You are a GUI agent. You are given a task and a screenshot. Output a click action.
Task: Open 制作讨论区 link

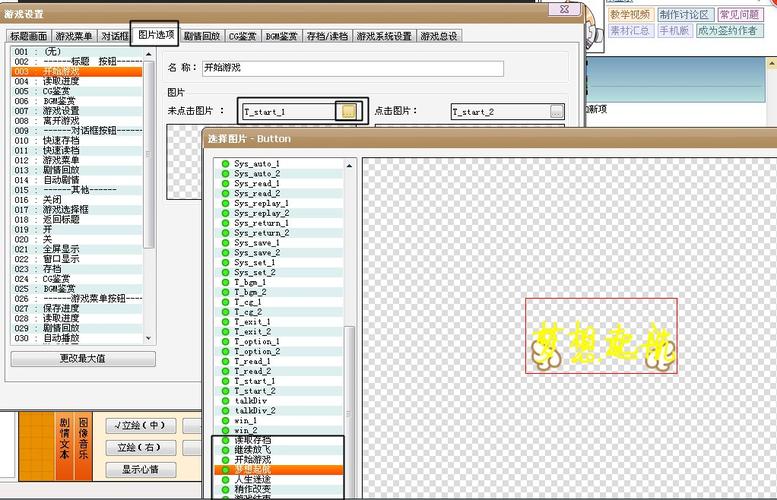pos(684,14)
